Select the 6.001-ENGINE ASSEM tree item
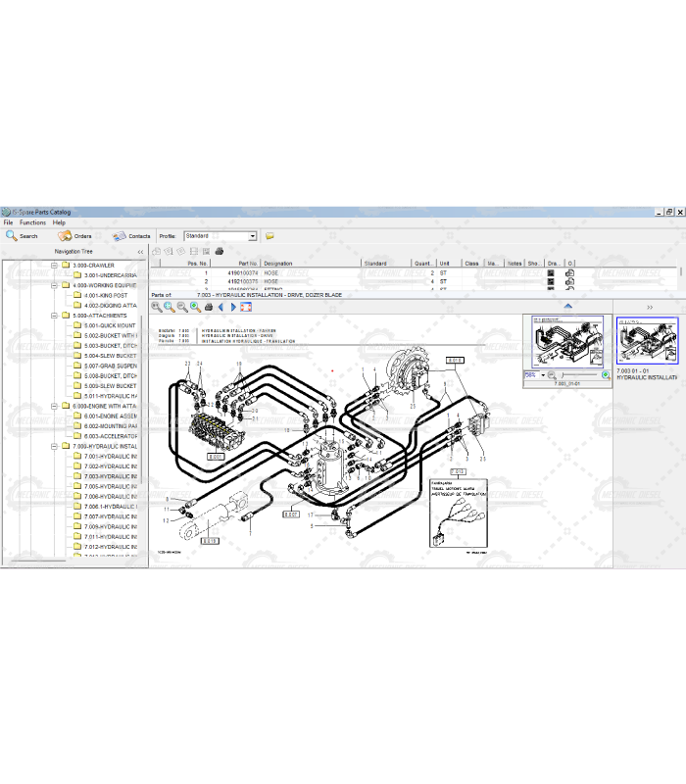The height and width of the screenshot is (784, 686). pos(110,416)
